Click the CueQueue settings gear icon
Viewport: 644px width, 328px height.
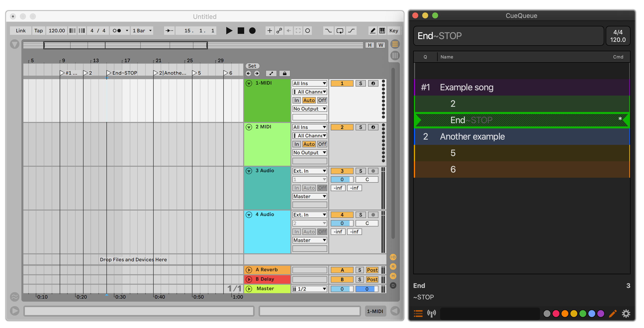pyautogui.click(x=626, y=313)
